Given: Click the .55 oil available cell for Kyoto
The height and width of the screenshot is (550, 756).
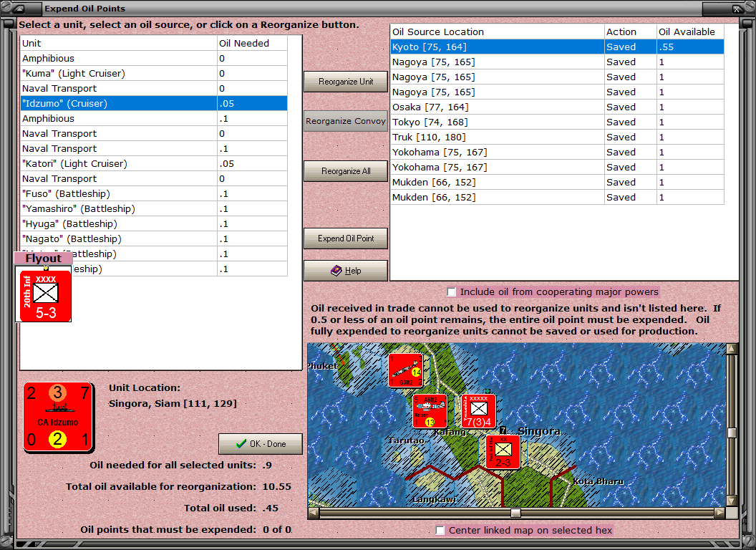Looking at the screenshot, I should click(x=690, y=47).
